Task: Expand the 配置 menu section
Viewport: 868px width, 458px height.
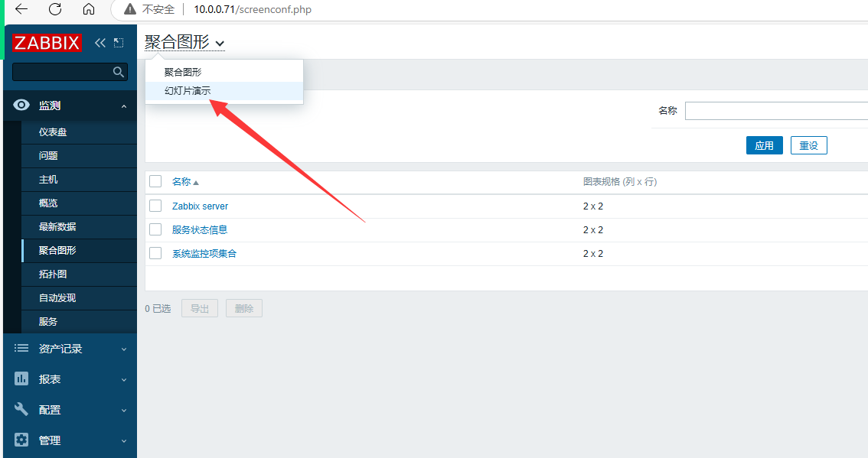Action: 124,411
